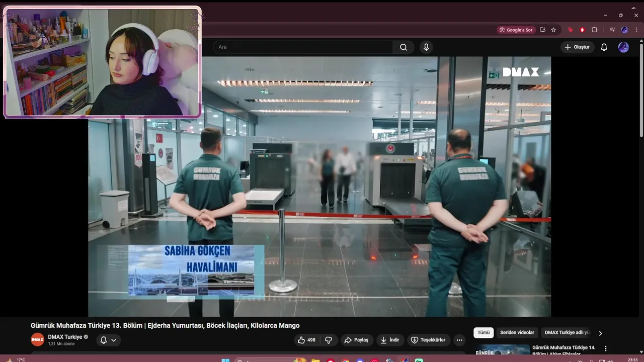Image resolution: width=644 pixels, height=362 pixels.
Task: Open the Chrome extensions puzzle icon
Action: [594, 30]
